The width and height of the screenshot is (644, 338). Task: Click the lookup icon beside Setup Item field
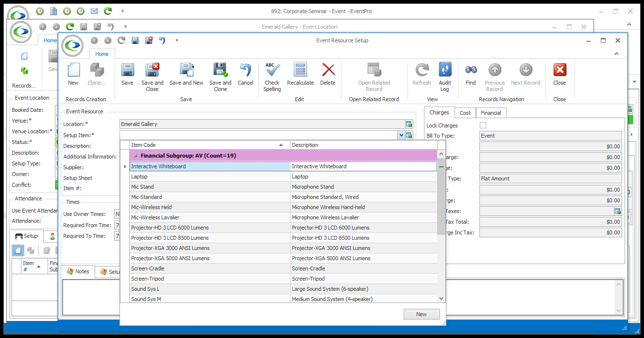(408, 135)
